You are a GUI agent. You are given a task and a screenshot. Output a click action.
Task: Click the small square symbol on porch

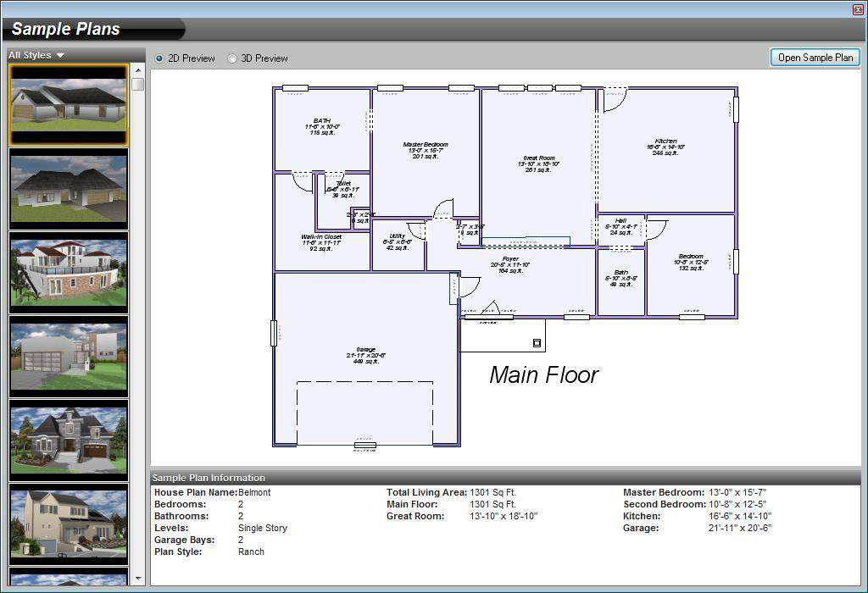[537, 343]
